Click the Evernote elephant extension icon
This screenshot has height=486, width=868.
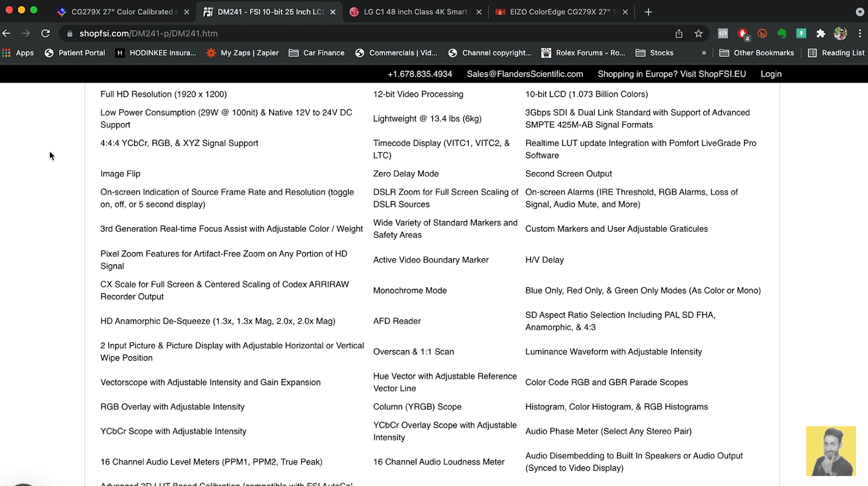[782, 34]
